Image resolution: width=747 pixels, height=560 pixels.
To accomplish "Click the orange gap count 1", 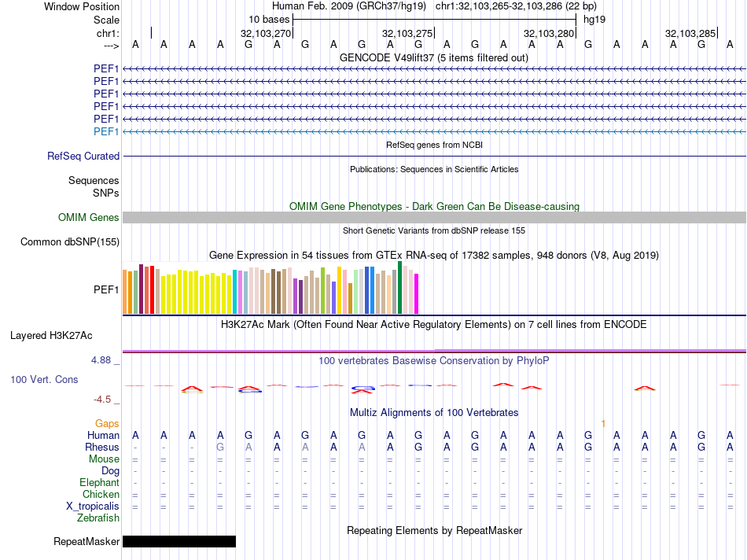I will click(x=603, y=423).
